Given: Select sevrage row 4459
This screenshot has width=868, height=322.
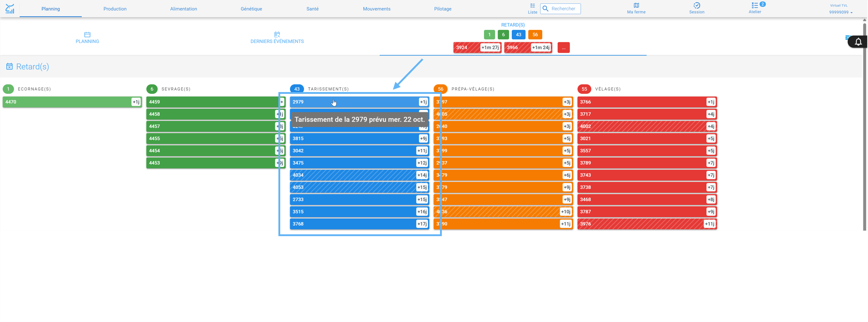Looking at the screenshot, I should [215, 102].
